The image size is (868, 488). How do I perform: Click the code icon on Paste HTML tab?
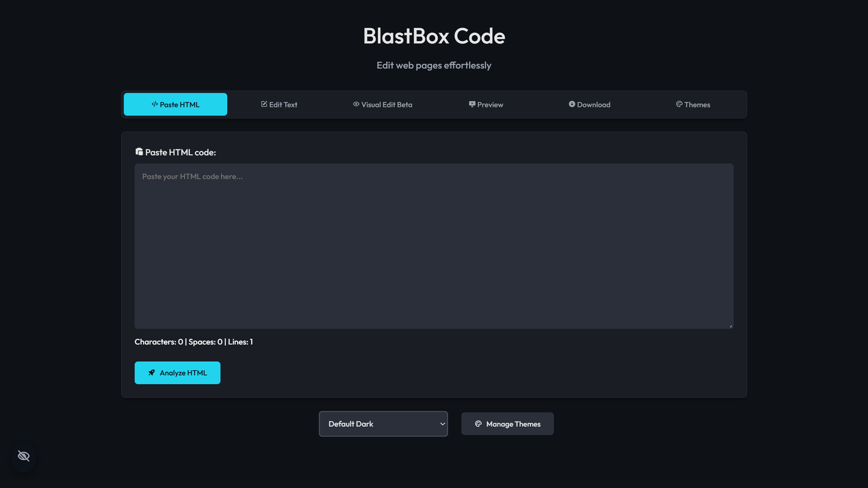tap(154, 104)
